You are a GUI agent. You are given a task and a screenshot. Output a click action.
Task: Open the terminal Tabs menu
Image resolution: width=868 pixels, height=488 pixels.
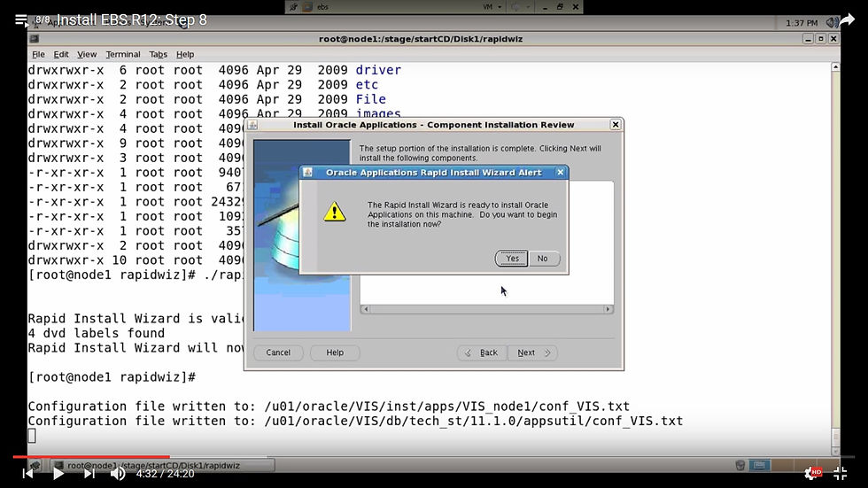[x=158, y=54]
